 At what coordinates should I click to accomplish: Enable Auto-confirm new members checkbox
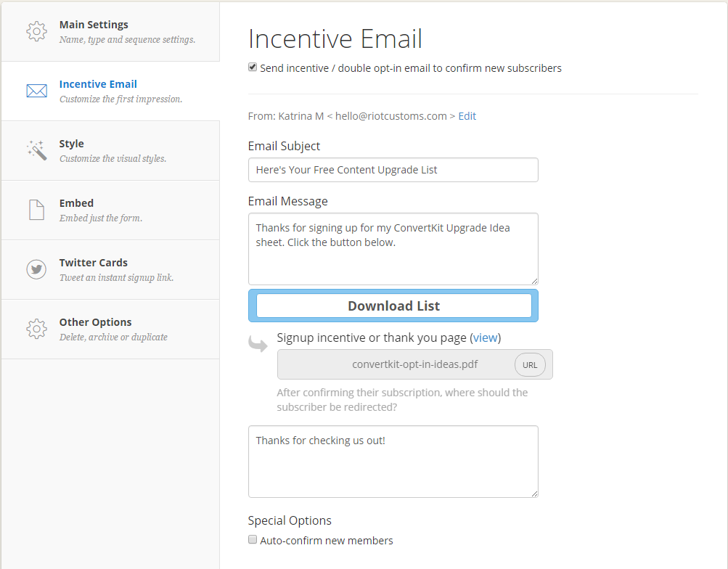(x=253, y=539)
